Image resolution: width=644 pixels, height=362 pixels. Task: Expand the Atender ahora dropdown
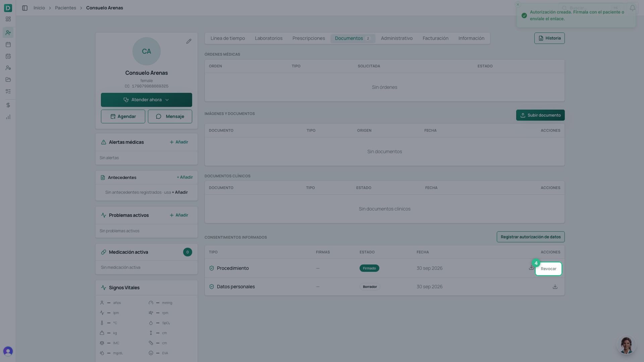147,100
